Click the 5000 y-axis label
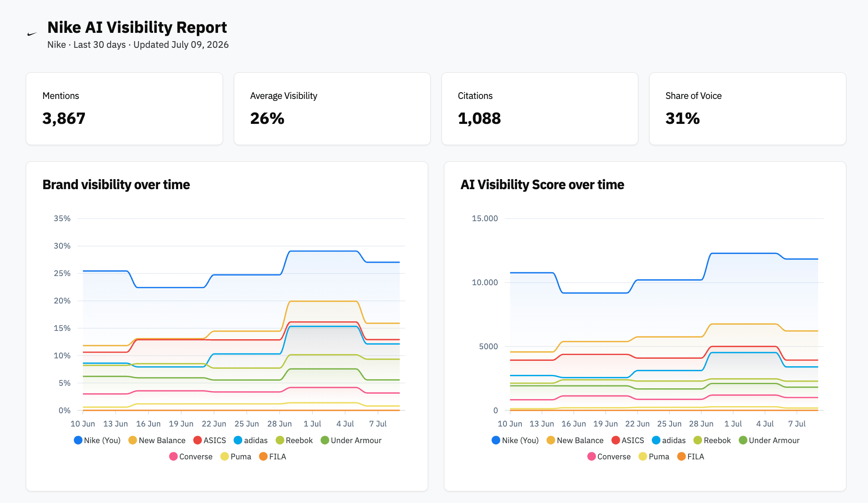This screenshot has height=503, width=868. [489, 347]
